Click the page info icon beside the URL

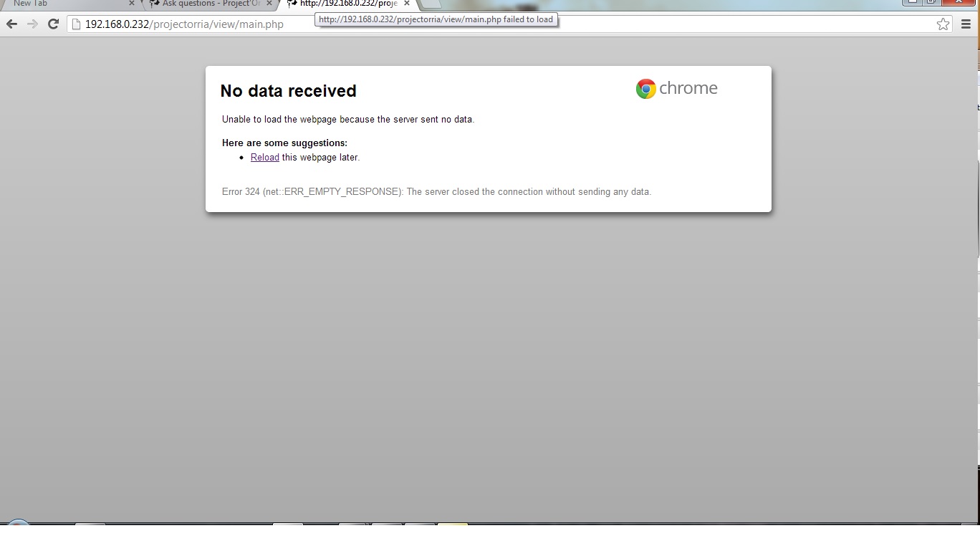76,24
